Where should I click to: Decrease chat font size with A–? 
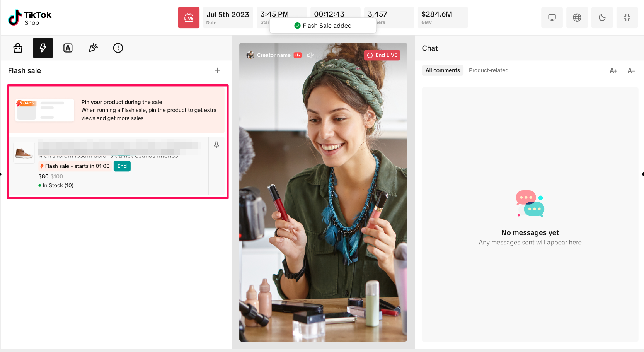[x=631, y=70]
